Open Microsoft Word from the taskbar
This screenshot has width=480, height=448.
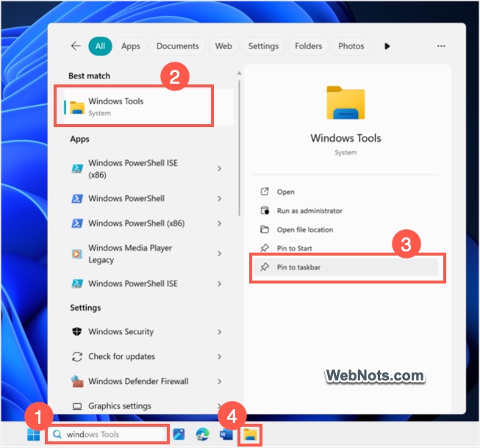point(226,434)
